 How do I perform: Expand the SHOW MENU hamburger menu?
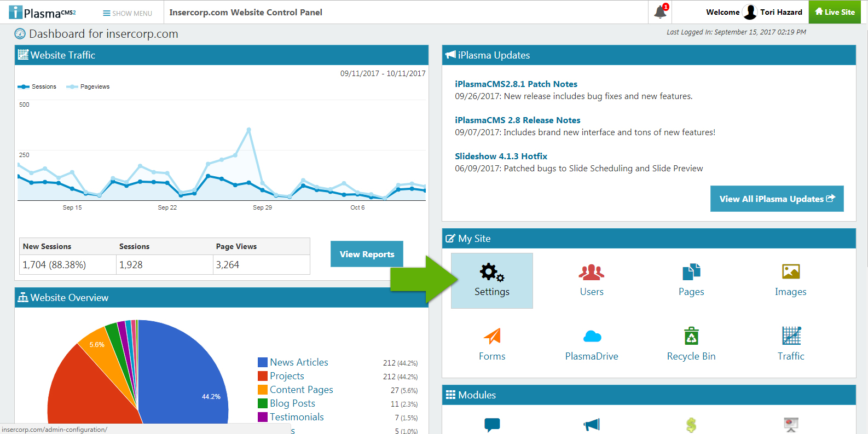128,13
